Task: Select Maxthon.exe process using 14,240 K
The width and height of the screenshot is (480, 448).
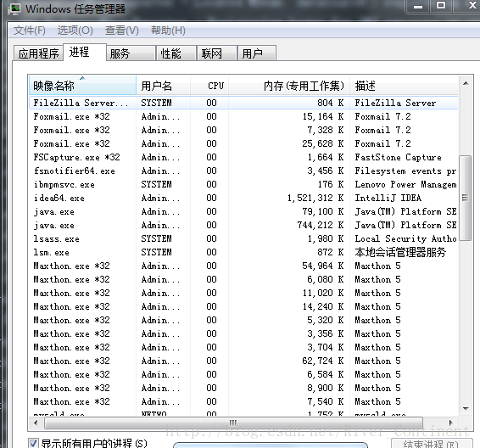Action: (x=243, y=306)
